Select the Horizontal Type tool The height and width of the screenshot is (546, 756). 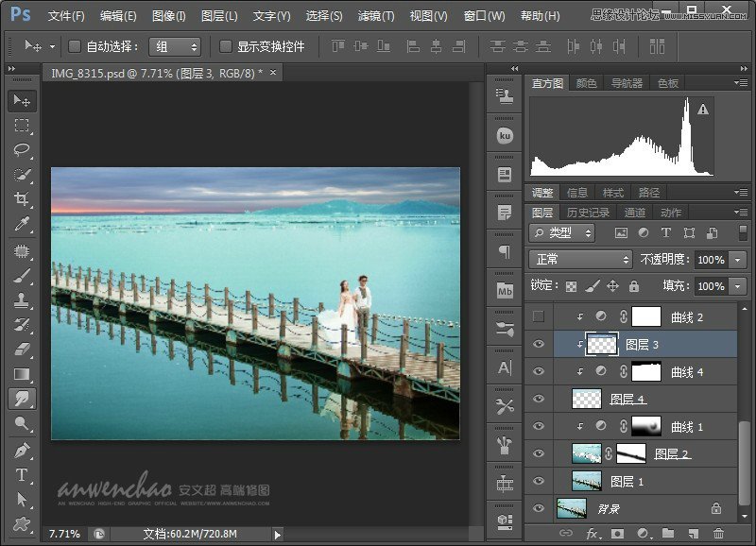(22, 475)
